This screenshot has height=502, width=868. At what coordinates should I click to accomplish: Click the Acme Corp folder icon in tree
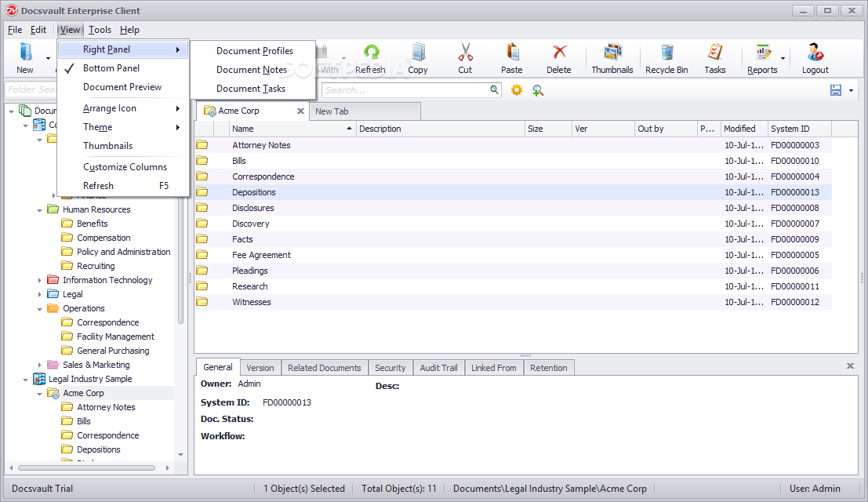pyautogui.click(x=53, y=393)
